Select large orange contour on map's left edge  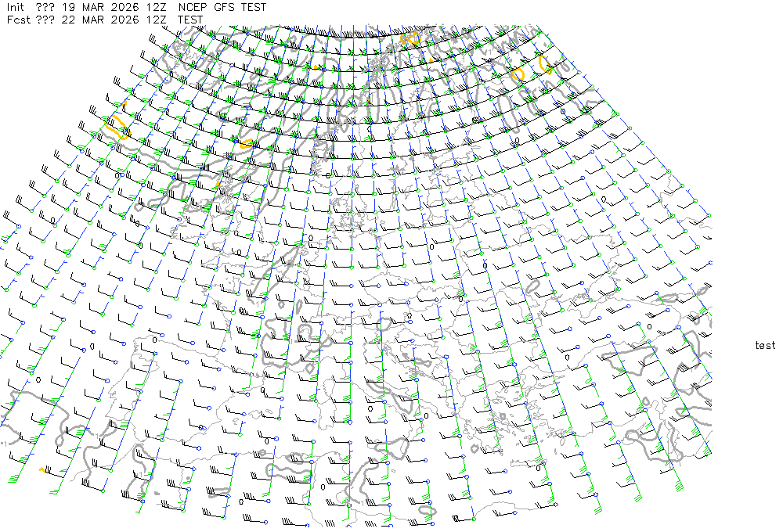click(x=116, y=127)
